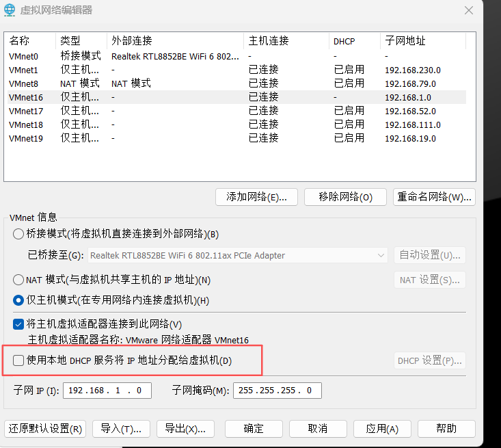Click Realtek RTL8852BE external connection cell

[x=175, y=57]
